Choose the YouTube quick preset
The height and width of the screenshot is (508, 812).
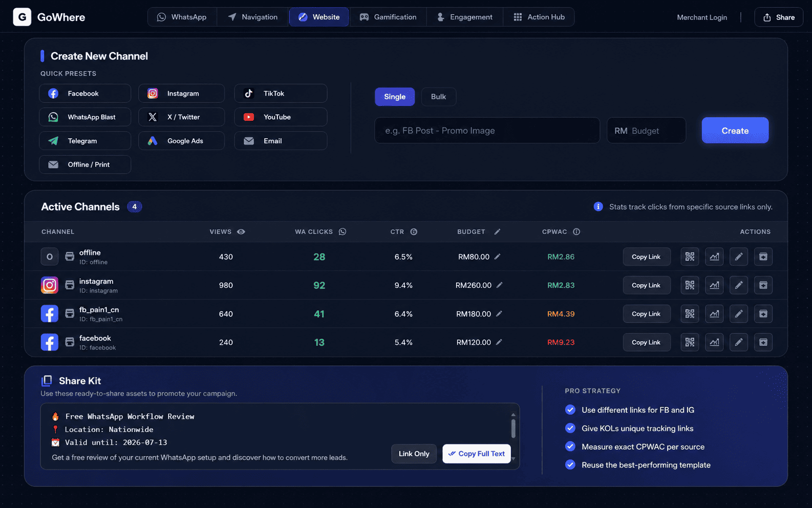(x=281, y=117)
